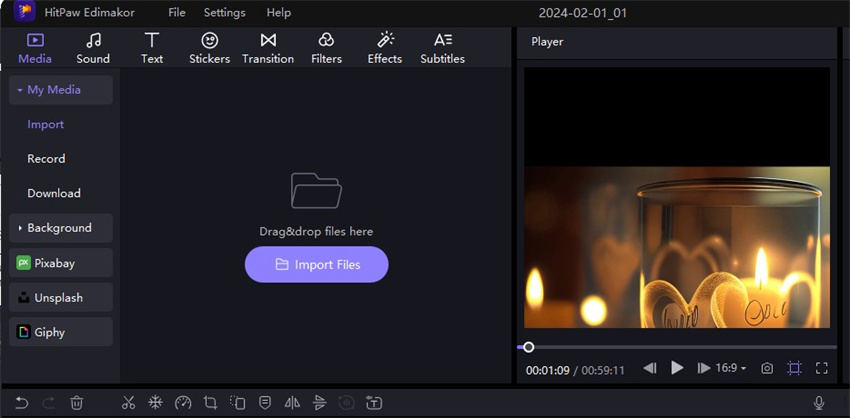850x418 pixels.
Task: Toggle the player safe-zone frame icon
Action: pos(794,368)
